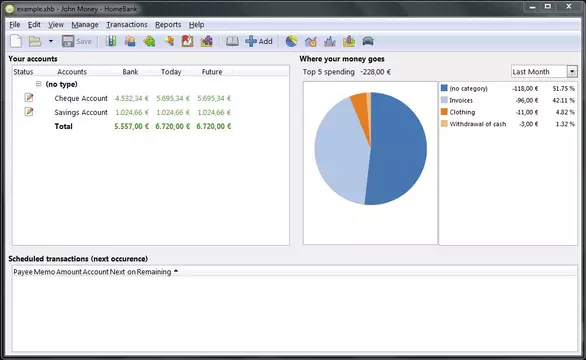Open the Reports menu
This screenshot has width=586, height=360.
168,25
